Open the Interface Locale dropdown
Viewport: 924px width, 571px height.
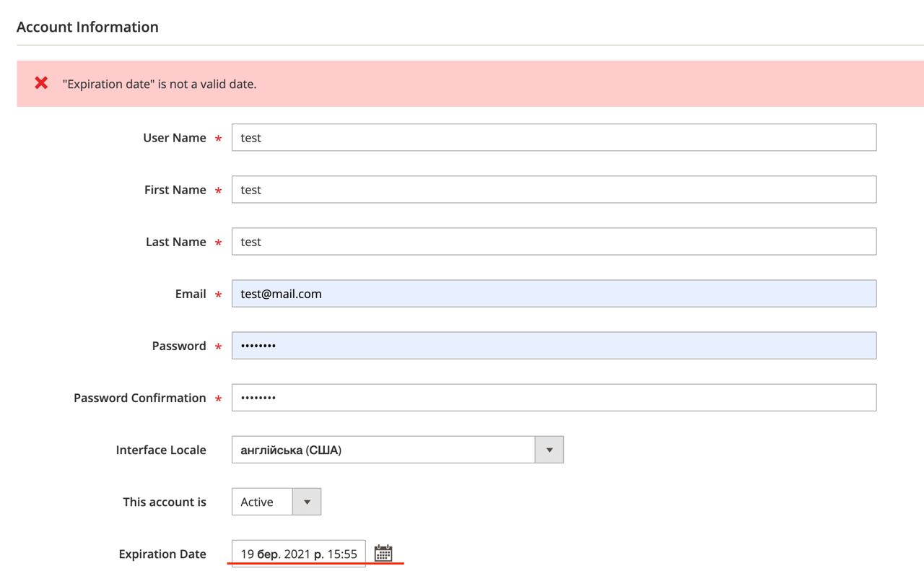point(397,449)
